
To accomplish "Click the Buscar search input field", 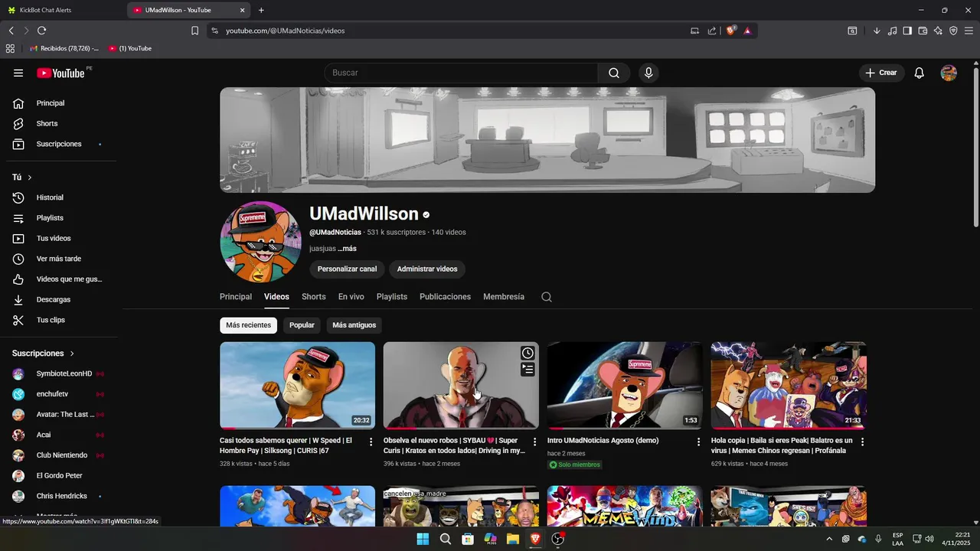I will pos(461,73).
